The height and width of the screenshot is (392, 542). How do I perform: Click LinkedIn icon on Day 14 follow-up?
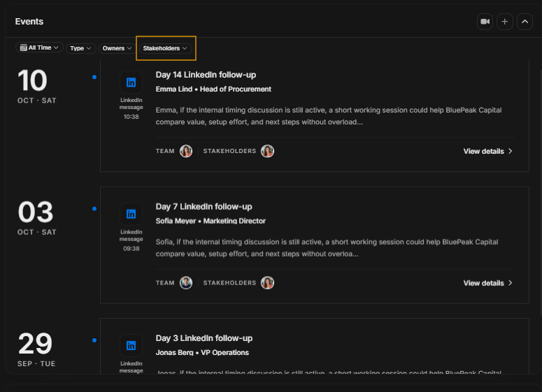(x=131, y=82)
